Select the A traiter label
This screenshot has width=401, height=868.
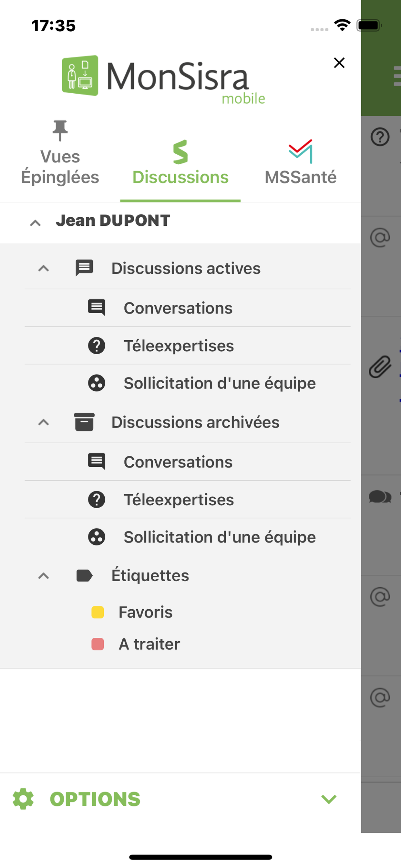pyautogui.click(x=149, y=644)
